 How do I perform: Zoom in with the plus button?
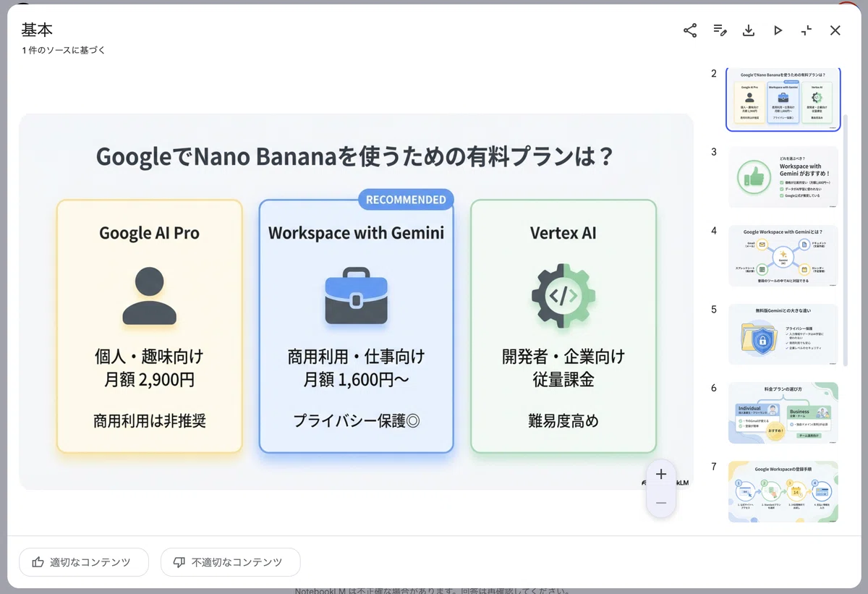coord(661,474)
